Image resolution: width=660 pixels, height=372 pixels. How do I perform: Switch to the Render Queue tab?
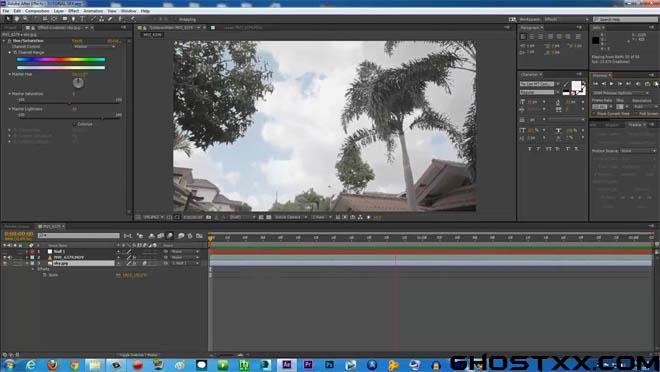[17, 227]
